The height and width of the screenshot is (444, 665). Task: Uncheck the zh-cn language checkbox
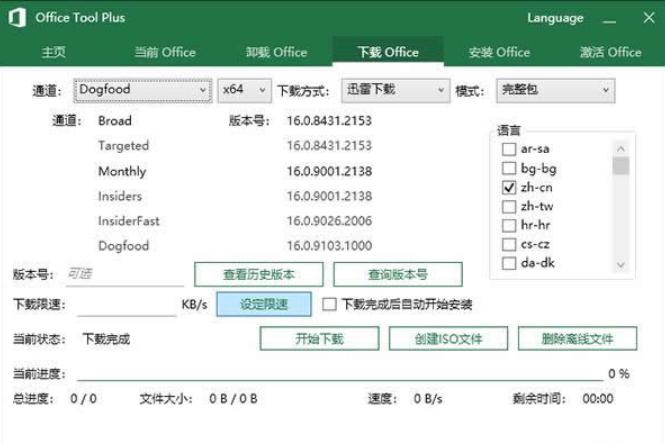[509, 187]
